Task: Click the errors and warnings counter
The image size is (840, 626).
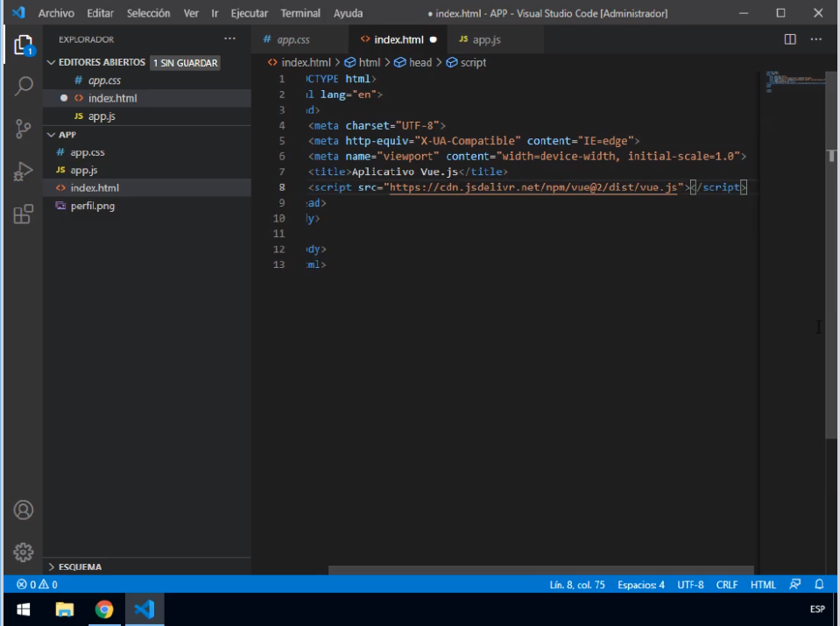Action: (x=37, y=584)
